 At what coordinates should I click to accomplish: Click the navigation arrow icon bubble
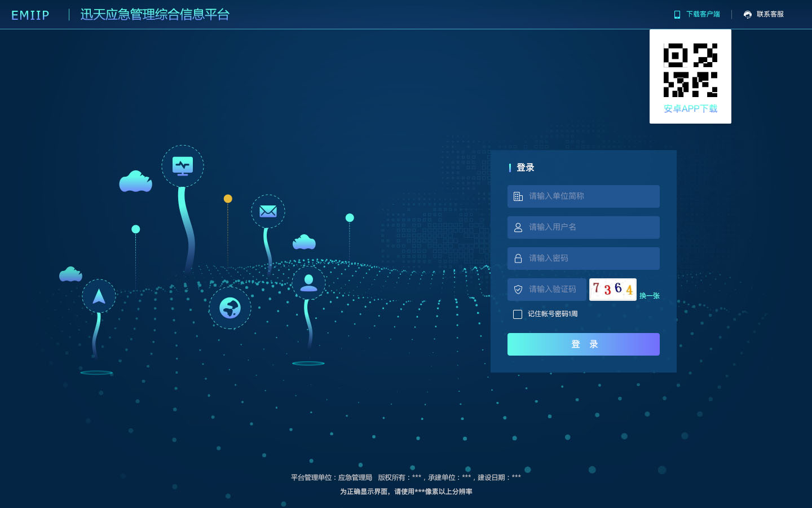[99, 296]
